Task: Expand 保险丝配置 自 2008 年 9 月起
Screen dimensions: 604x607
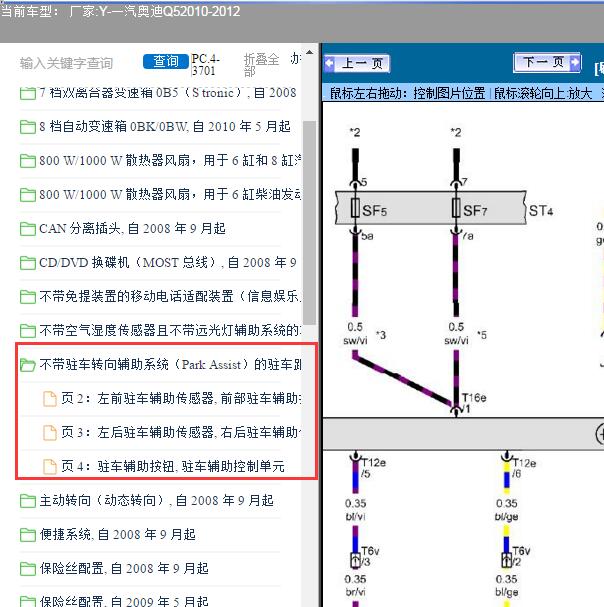Action: pos(124,568)
